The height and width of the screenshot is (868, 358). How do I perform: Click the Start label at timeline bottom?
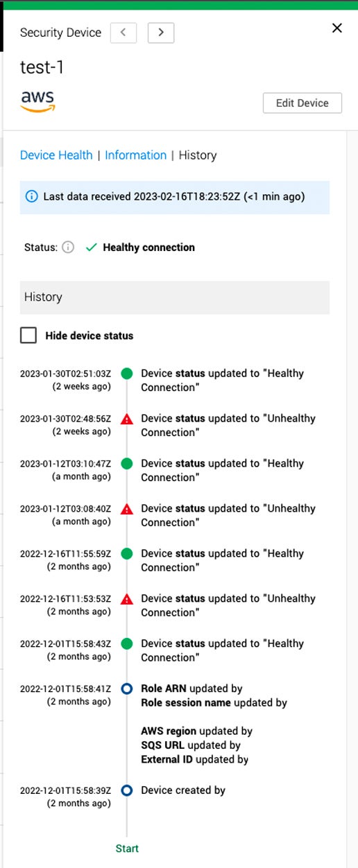(x=128, y=849)
